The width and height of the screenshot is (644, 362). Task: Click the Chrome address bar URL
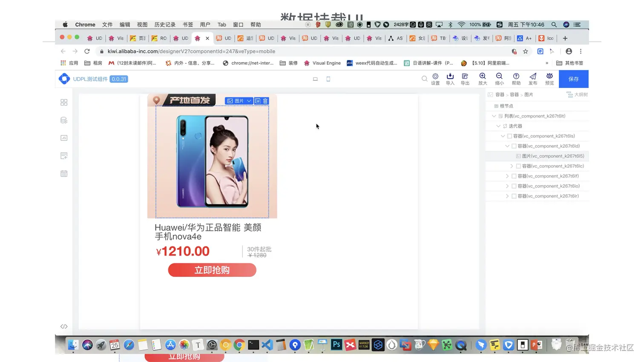pos(191,51)
